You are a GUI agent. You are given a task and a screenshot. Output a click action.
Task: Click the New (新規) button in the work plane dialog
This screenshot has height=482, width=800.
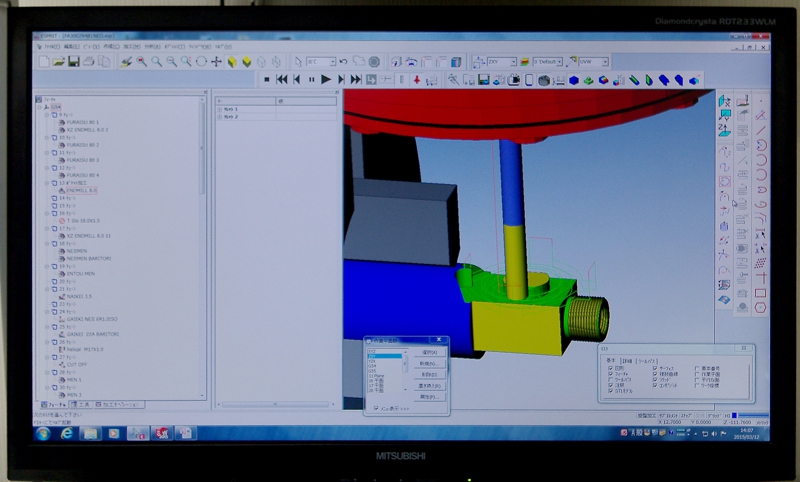(429, 364)
